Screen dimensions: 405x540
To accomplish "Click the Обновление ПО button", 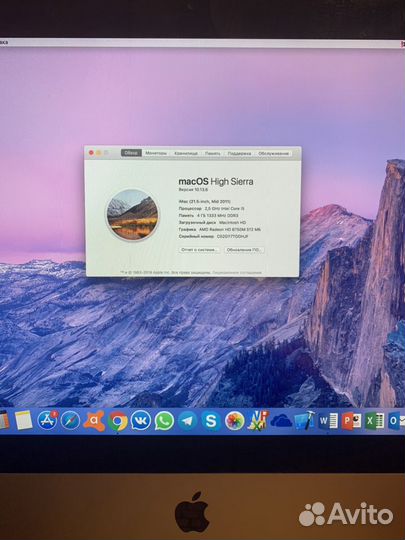I will tap(244, 250).
